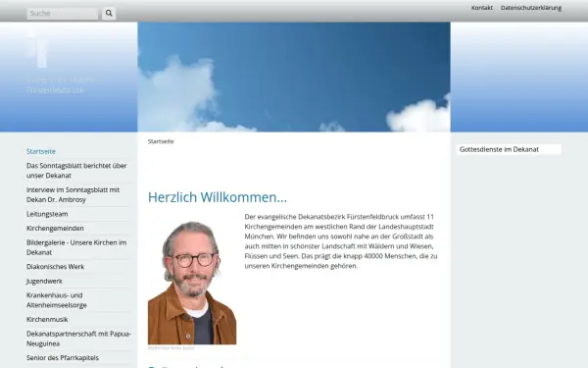Click Startseite breadcrumb
Viewport: 588px width, 368px height.
[x=161, y=141]
